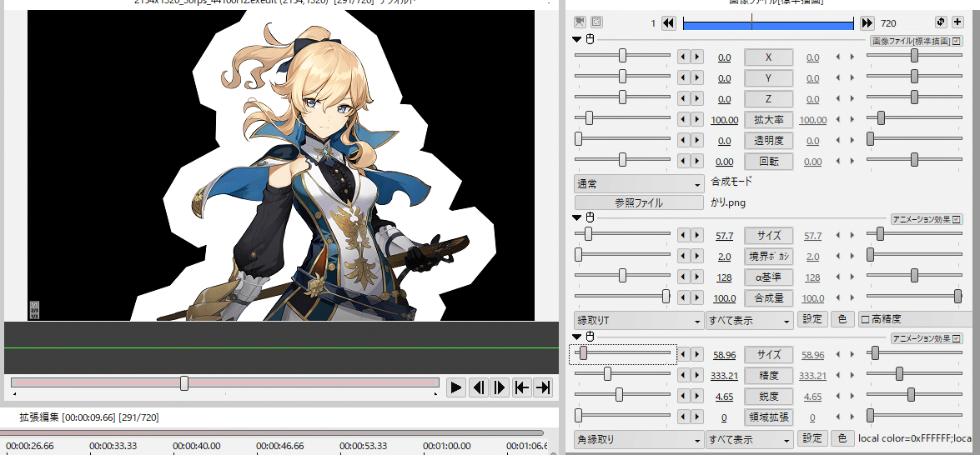
Task: Jump to object start with double-left arrow
Action: (x=668, y=23)
